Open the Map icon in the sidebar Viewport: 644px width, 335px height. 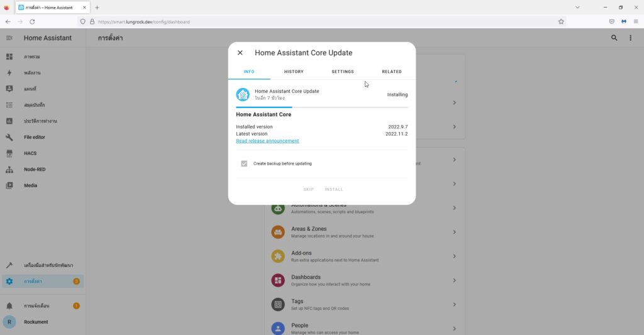(x=9, y=89)
